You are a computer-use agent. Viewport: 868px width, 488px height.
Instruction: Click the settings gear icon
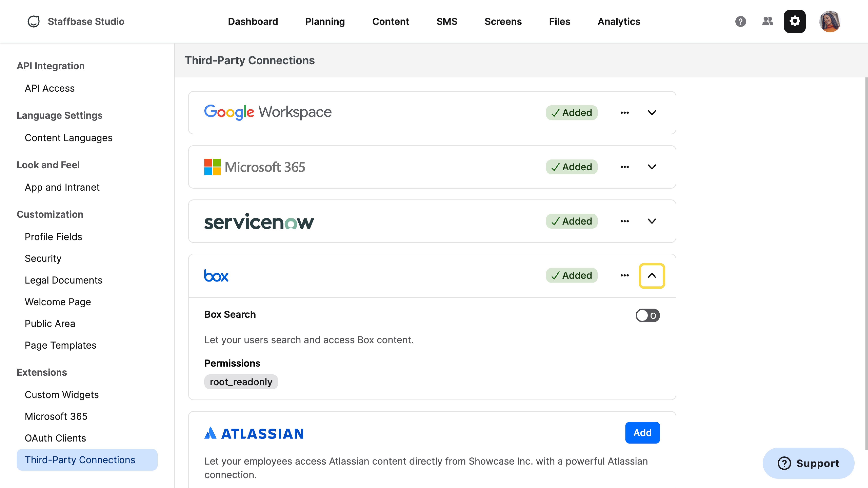[795, 21]
